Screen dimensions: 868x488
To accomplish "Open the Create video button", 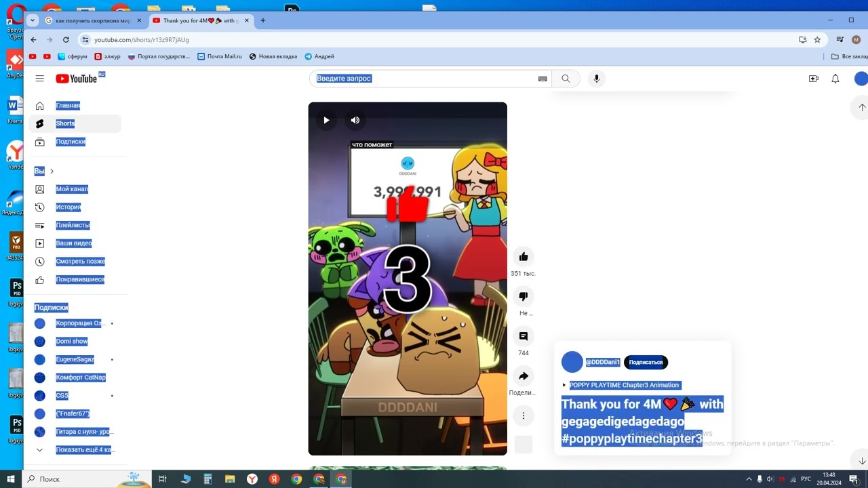I will pyautogui.click(x=814, y=79).
